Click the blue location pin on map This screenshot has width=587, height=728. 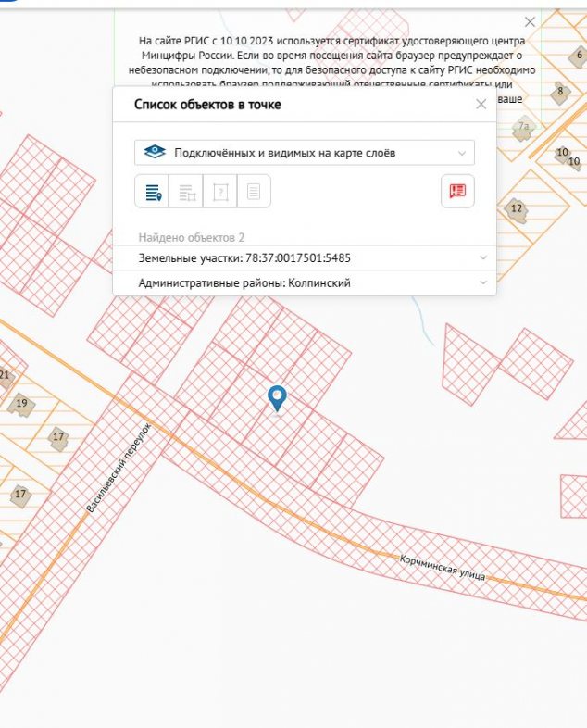277,399
